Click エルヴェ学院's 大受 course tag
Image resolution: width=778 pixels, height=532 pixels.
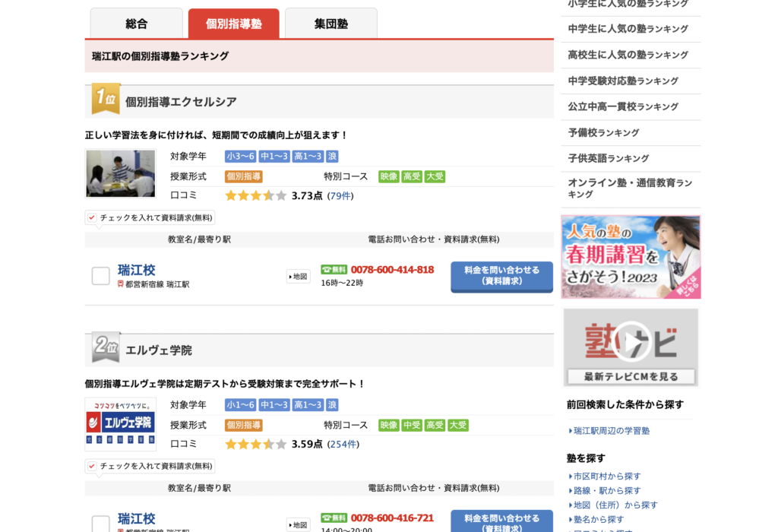pos(458,426)
